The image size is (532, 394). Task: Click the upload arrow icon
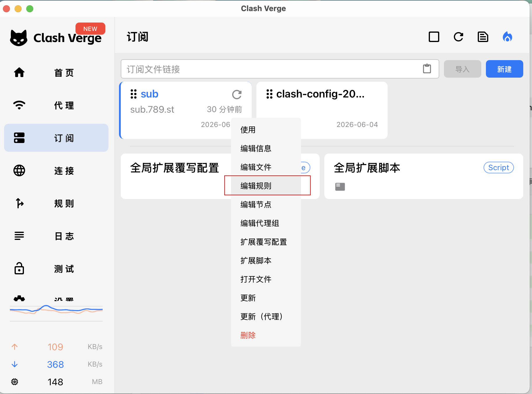click(15, 347)
